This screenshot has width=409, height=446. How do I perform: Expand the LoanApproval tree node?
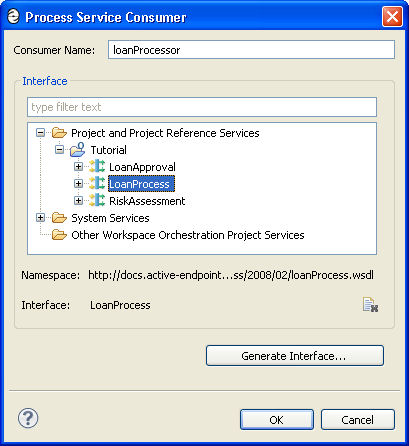pos(78,167)
